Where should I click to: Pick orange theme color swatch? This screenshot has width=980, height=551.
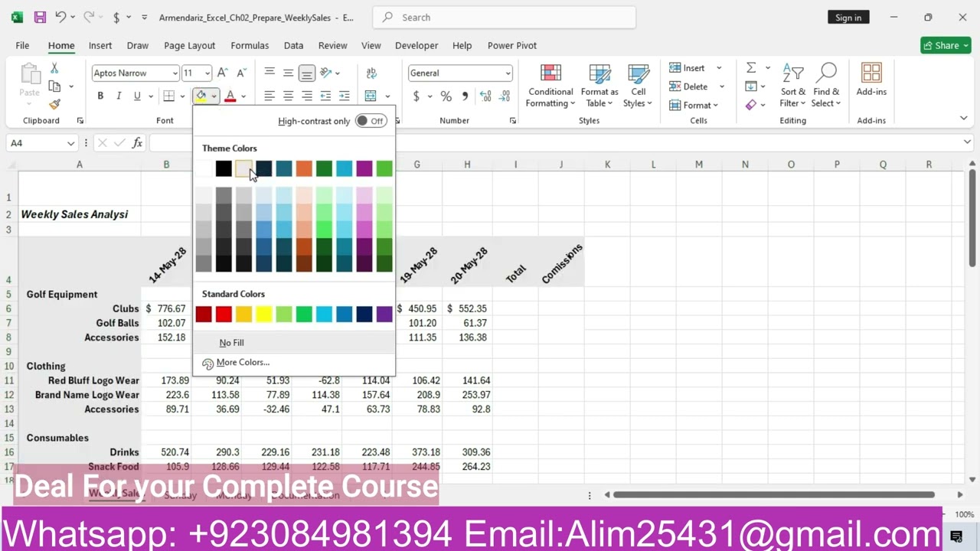point(304,168)
